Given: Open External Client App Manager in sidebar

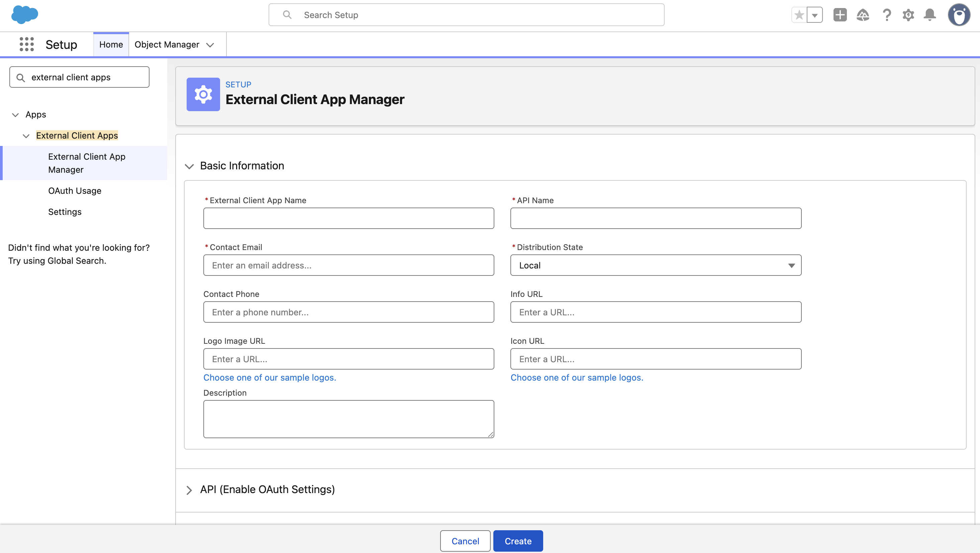Looking at the screenshot, I should point(87,163).
